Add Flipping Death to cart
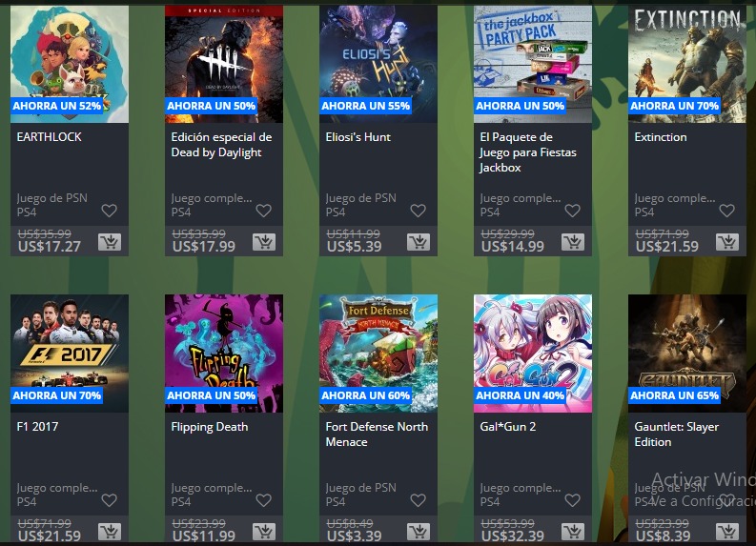Viewport: 756px width, 546px height. (264, 532)
